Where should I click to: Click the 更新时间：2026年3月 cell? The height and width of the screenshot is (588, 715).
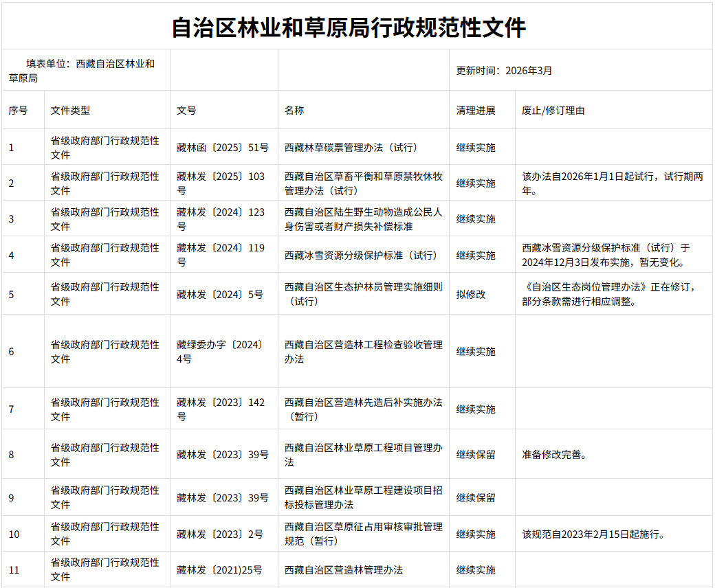click(504, 71)
